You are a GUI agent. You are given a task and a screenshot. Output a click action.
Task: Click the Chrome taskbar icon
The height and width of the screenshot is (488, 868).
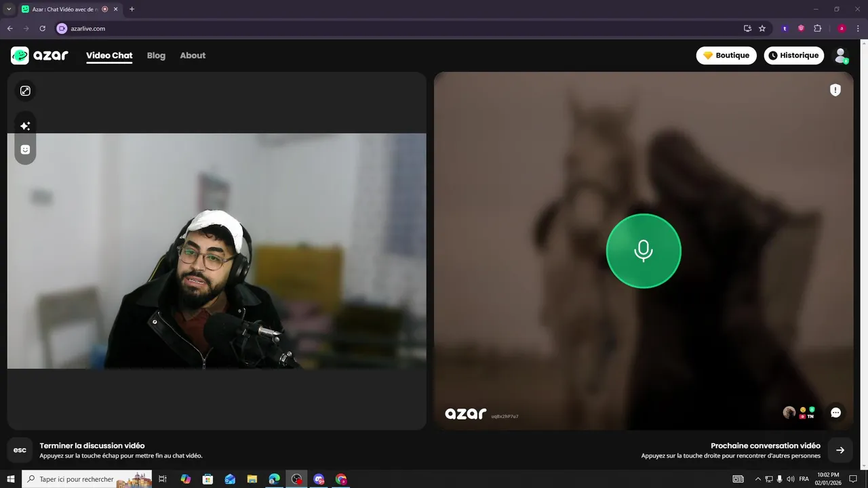point(341,479)
